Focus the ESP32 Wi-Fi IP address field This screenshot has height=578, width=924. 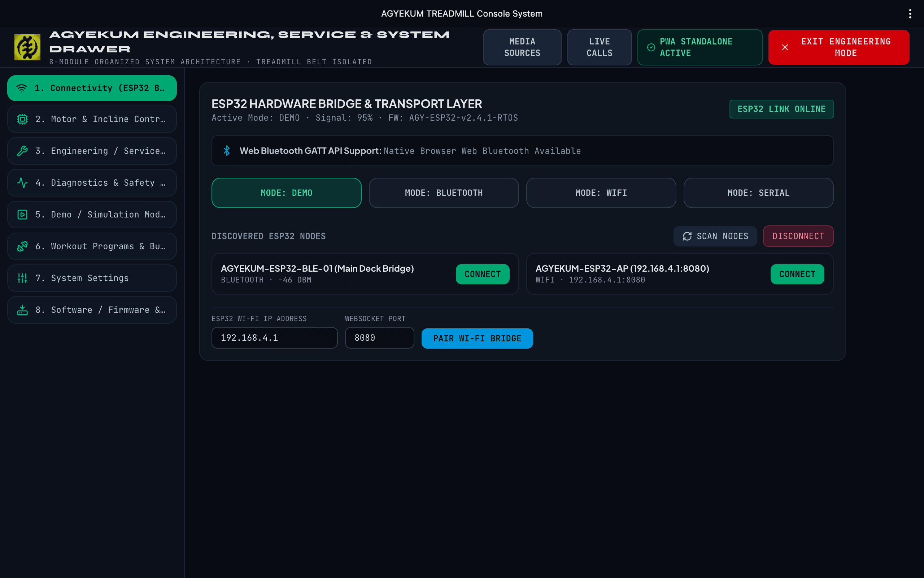point(275,337)
